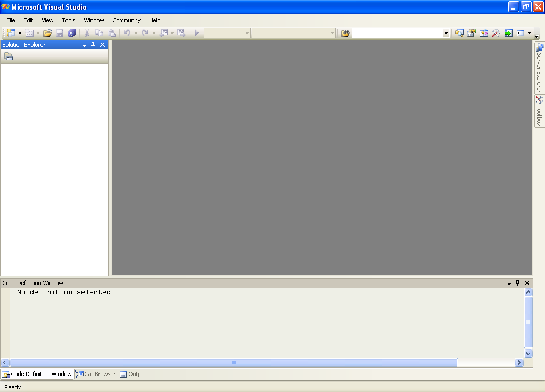Open the Solution Configurations combo box
This screenshot has height=392, width=545.
pos(227,33)
